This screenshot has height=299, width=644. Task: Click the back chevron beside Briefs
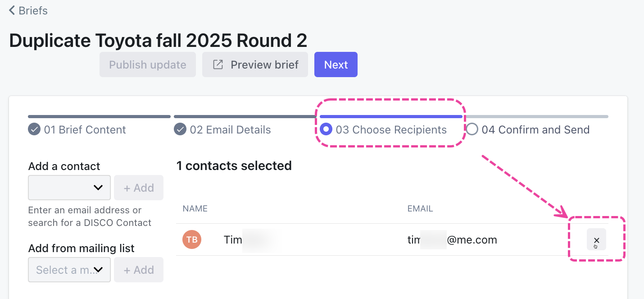[12, 10]
